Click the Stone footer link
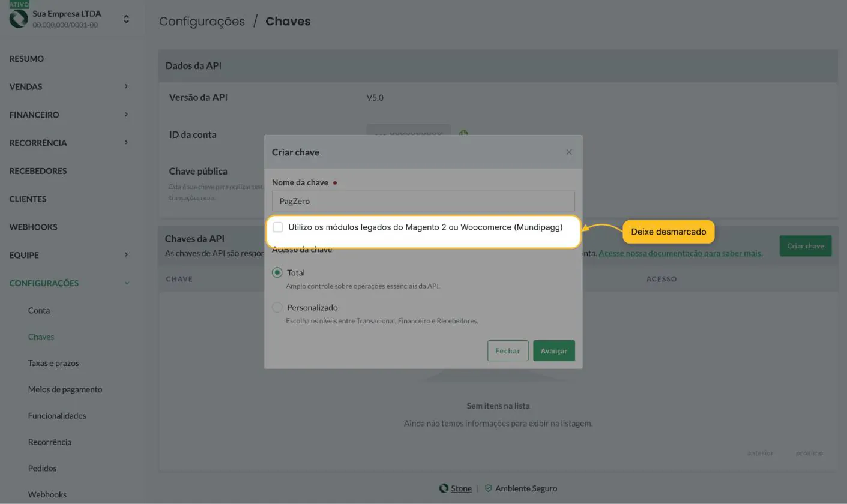Viewport: 847px width, 504px height. click(x=461, y=488)
